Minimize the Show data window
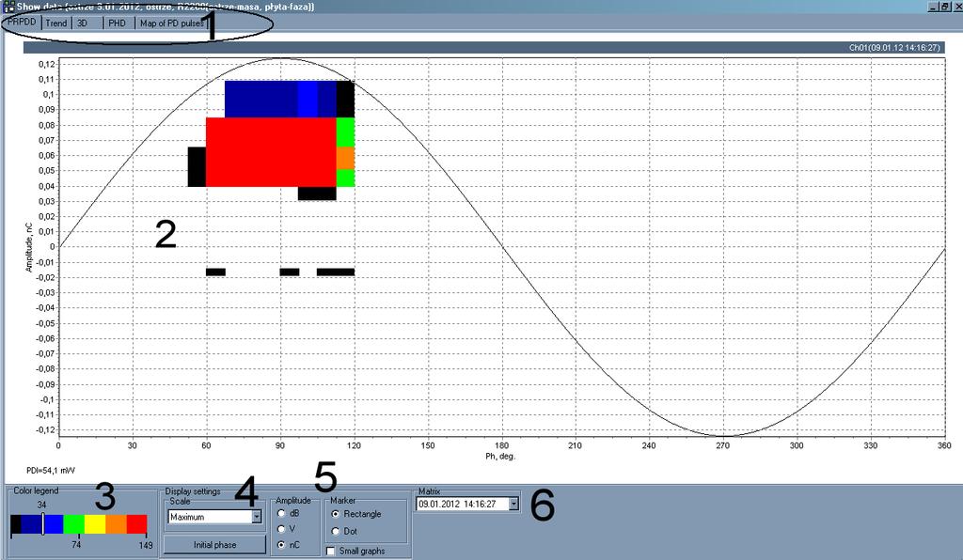 point(934,7)
